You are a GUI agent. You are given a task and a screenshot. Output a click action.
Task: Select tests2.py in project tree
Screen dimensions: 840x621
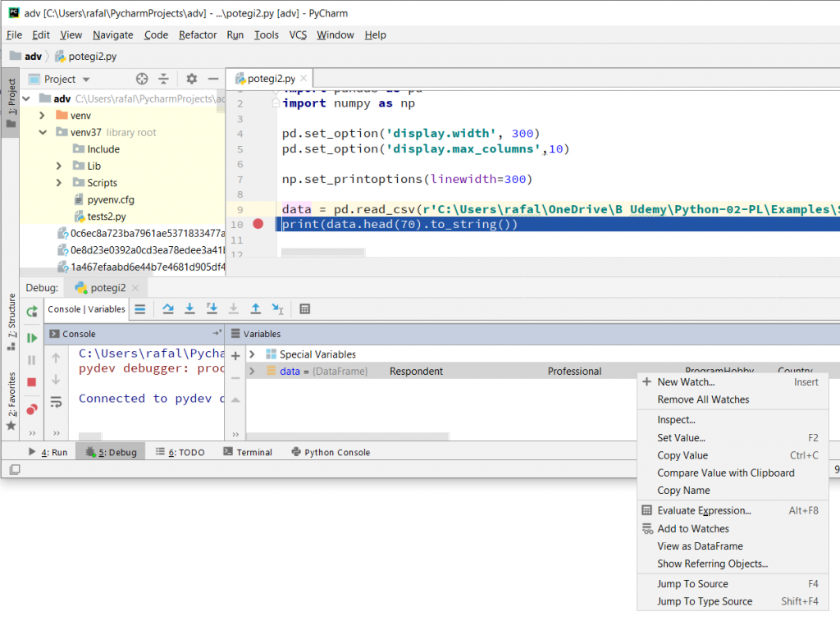[x=107, y=217]
